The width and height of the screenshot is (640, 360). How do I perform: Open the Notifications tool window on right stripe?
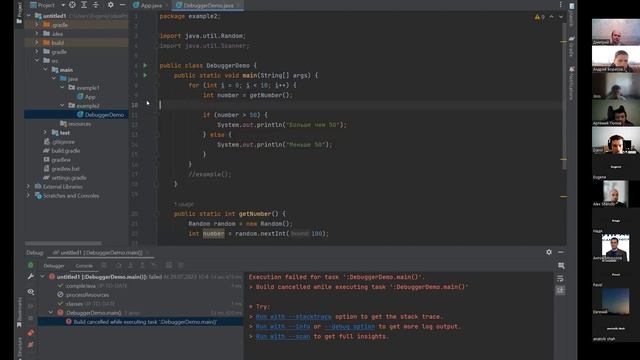[x=571, y=84]
